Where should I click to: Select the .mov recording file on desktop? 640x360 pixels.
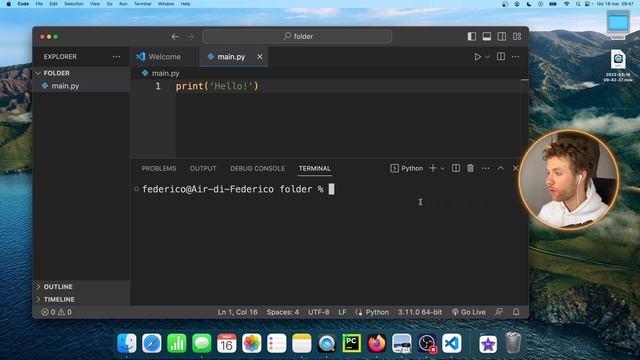point(618,66)
